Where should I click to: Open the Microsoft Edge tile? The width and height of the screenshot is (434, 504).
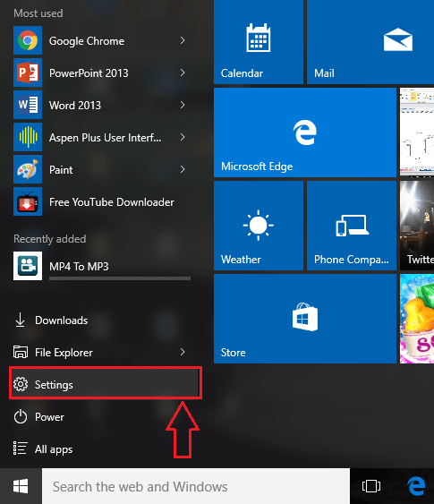[305, 132]
